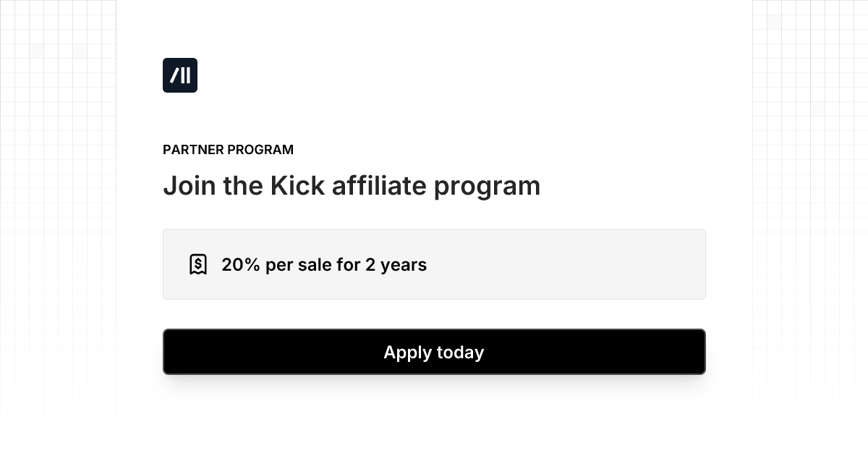The height and width of the screenshot is (456, 868).
Task: Click the word 'the' in the heading
Action: pyautogui.click(x=243, y=186)
